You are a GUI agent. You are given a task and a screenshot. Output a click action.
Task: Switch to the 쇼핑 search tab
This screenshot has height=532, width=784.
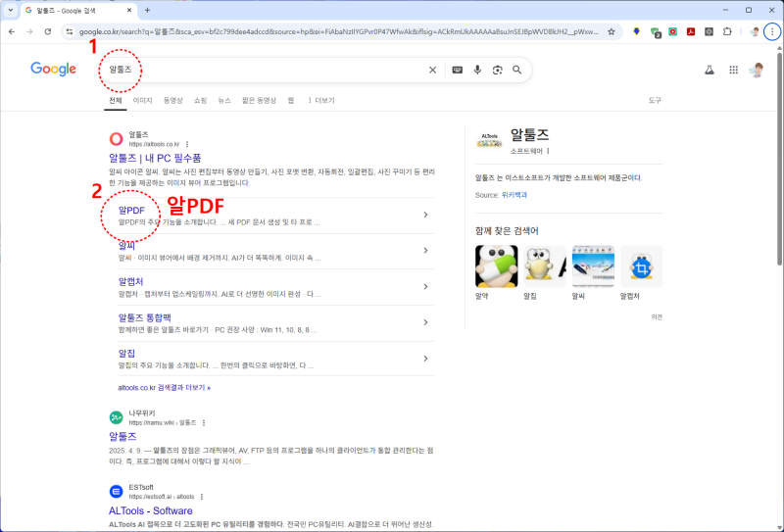click(x=201, y=101)
